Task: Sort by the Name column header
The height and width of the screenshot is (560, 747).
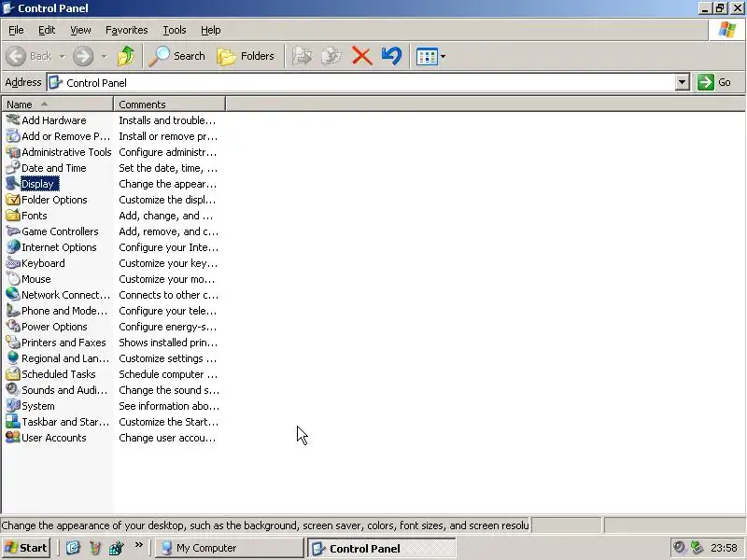Action: click(57, 105)
